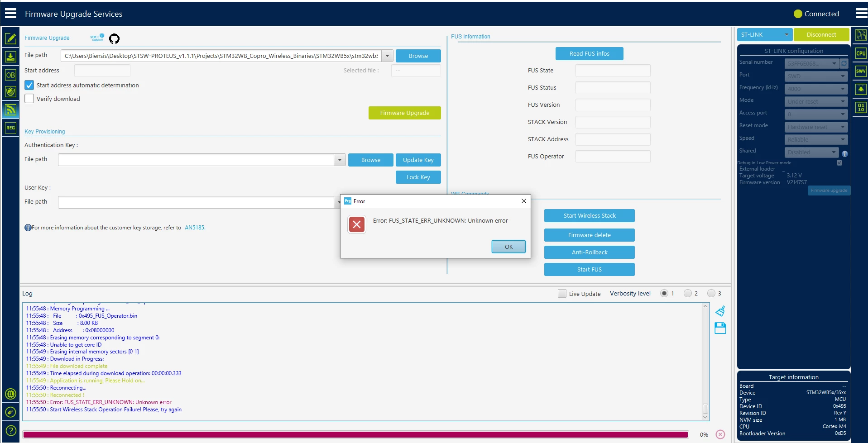The image size is (868, 443).
Task: Open the GitHub icon link
Action: pos(114,38)
